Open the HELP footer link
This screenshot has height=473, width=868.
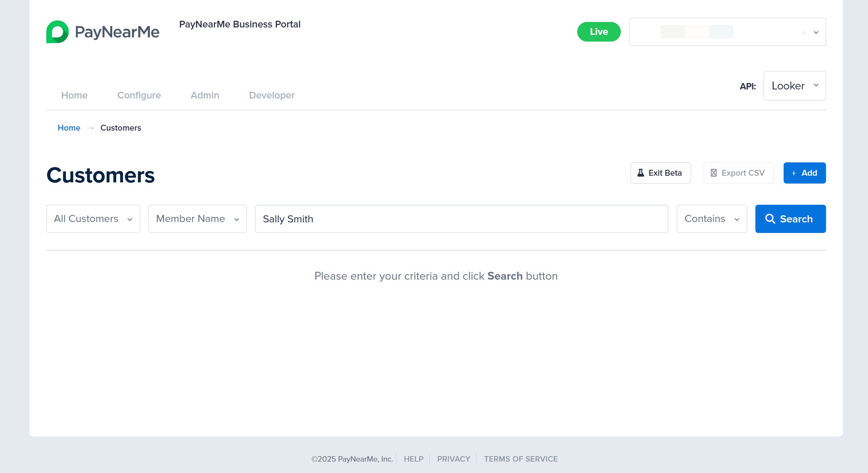tap(413, 459)
